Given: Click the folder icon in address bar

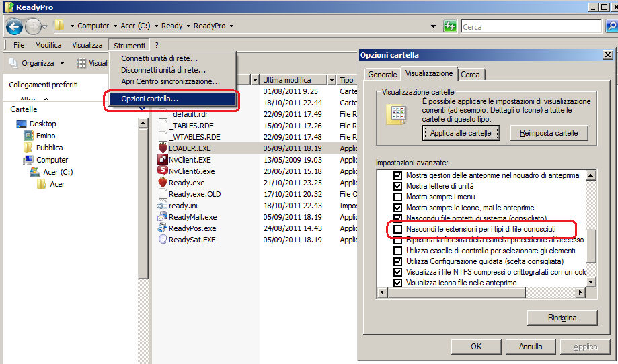Looking at the screenshot, I should (x=60, y=26).
